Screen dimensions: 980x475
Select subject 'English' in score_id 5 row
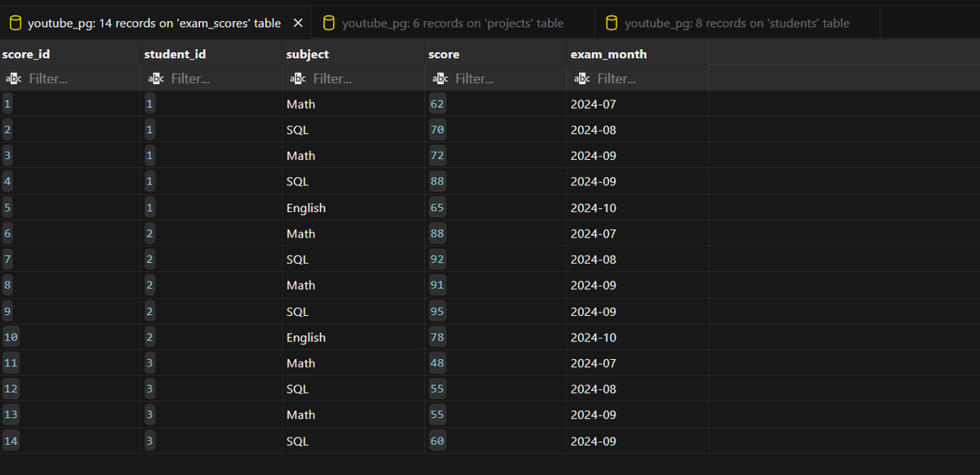click(x=354, y=207)
